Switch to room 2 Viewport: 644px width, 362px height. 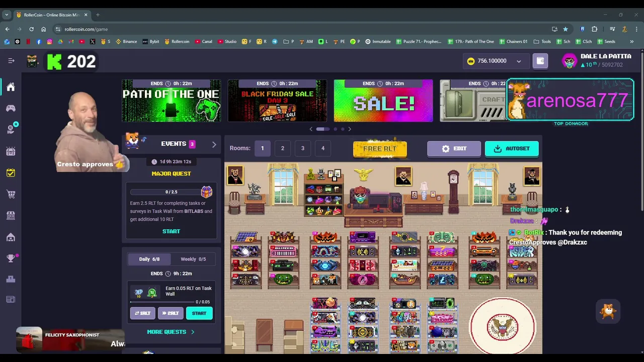[282, 148]
